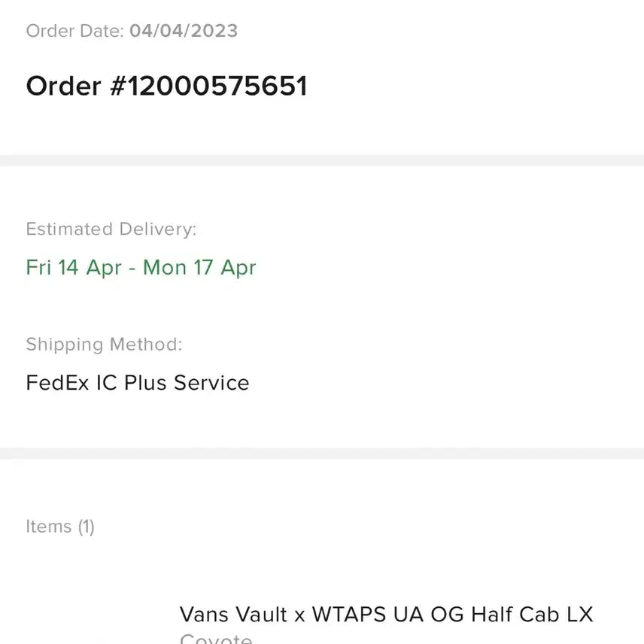Screen dimensions: 644x644
Task: Click the Mon 17 Apr delivery end date
Action: point(199,268)
